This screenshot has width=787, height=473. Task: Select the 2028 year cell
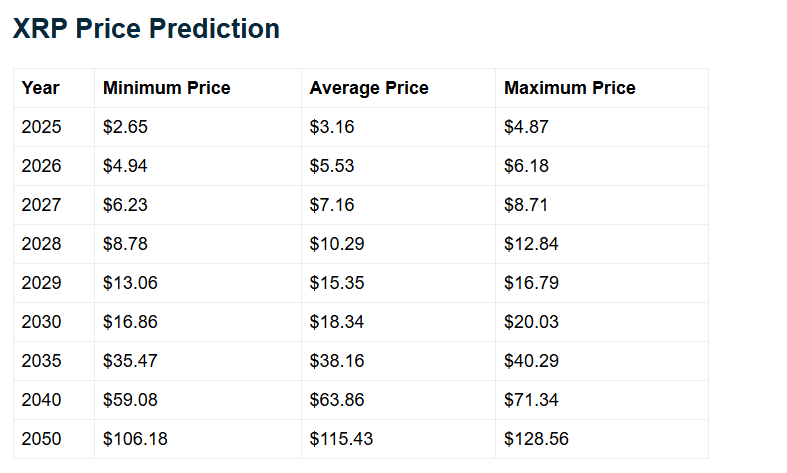coord(41,244)
